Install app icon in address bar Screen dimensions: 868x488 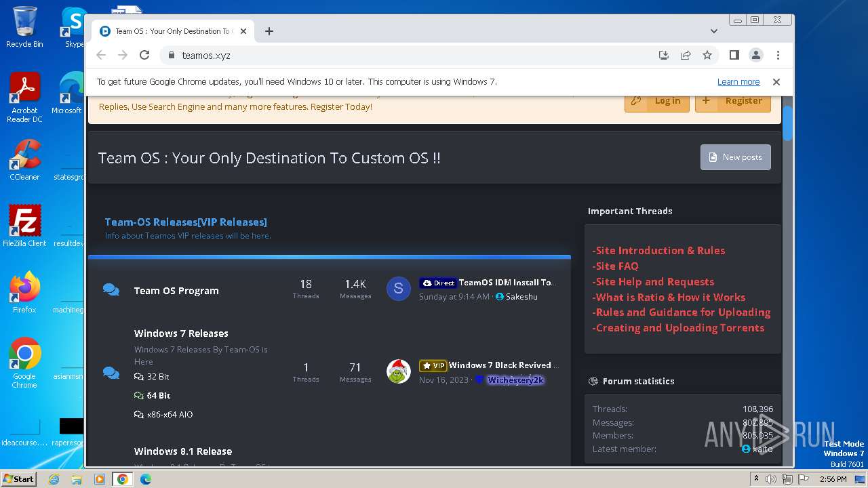[x=664, y=56]
